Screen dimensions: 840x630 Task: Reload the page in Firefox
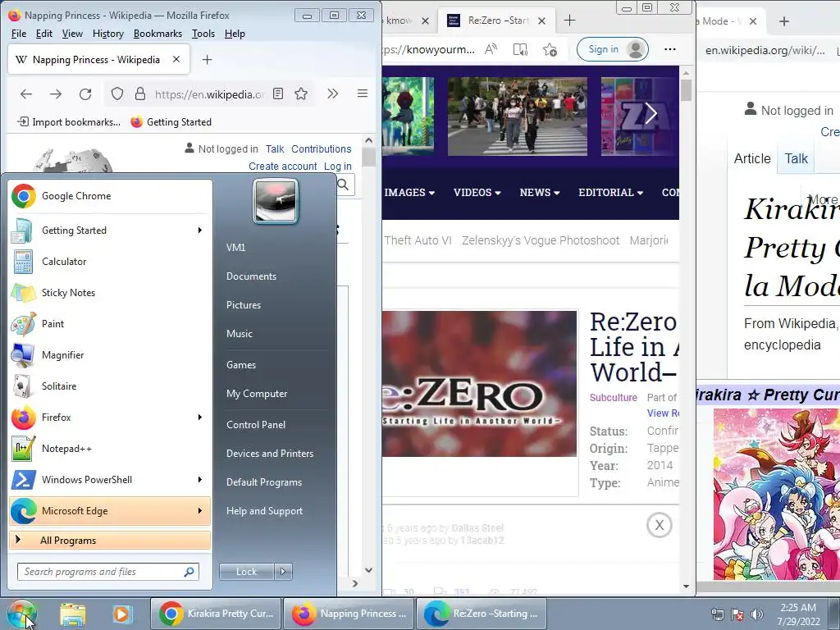pos(85,94)
